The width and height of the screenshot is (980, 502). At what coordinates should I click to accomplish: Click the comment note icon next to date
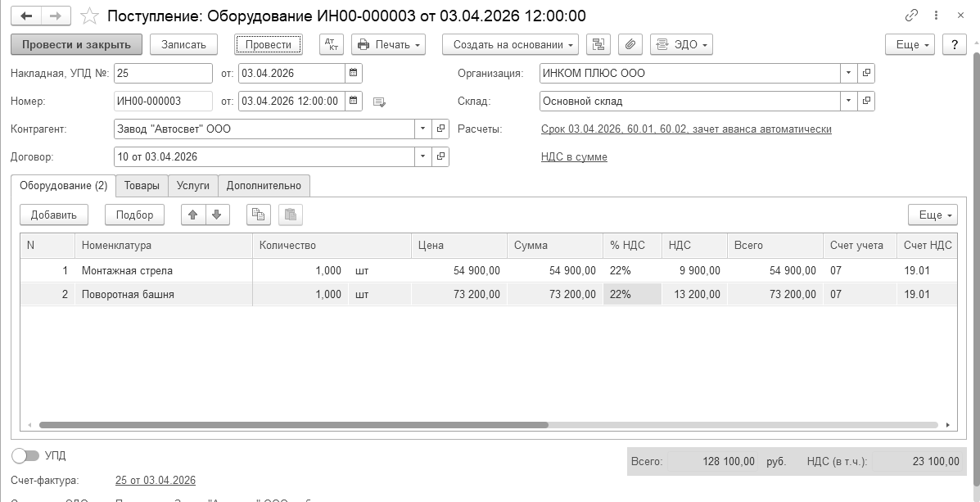pos(379,102)
